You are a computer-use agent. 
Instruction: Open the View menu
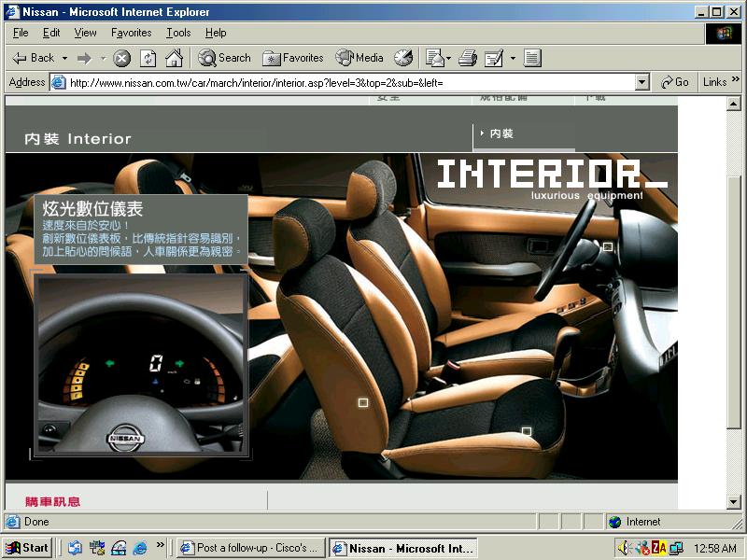[85, 33]
